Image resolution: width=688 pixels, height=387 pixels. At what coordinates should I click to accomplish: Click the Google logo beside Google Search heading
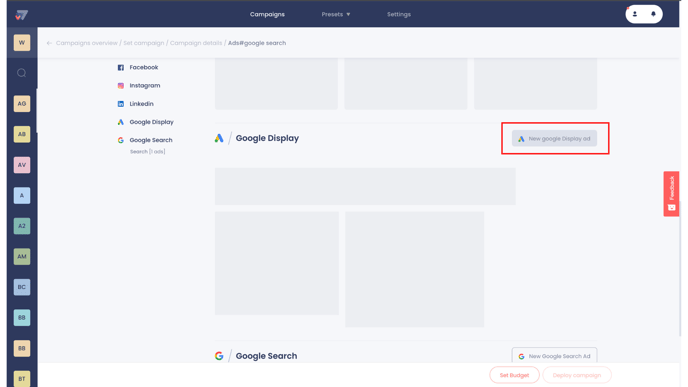point(219,356)
